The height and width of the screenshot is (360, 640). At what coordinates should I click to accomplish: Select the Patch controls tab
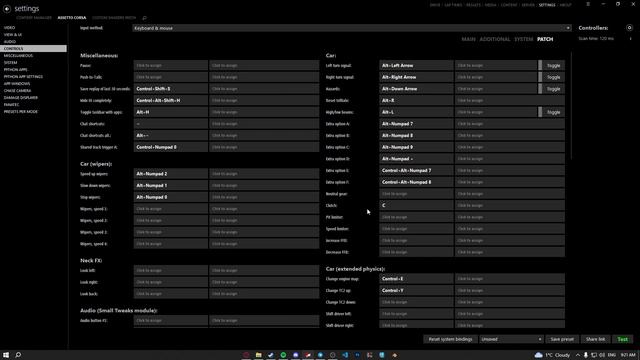(x=545, y=39)
